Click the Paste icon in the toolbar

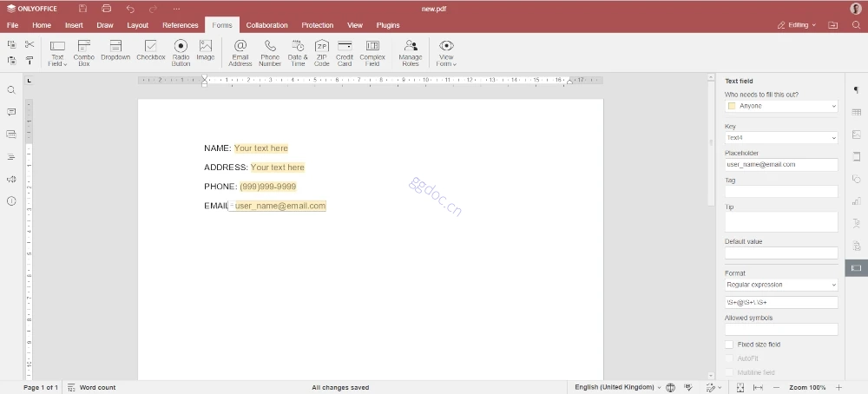coord(11,61)
